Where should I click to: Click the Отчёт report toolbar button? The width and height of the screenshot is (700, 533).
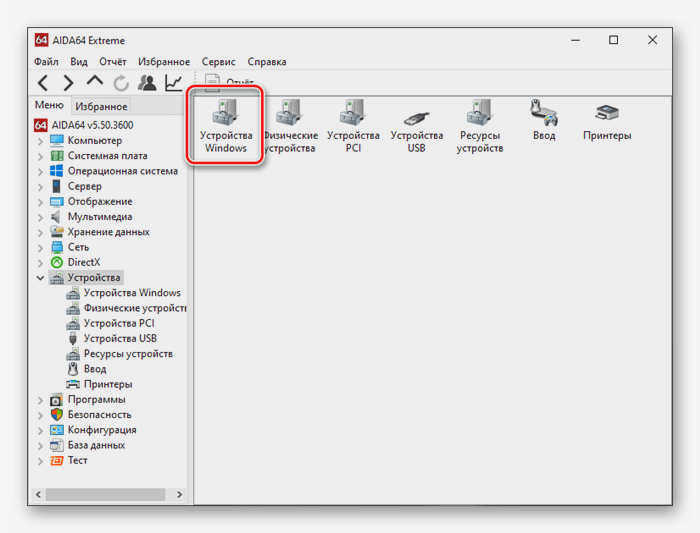click(229, 83)
